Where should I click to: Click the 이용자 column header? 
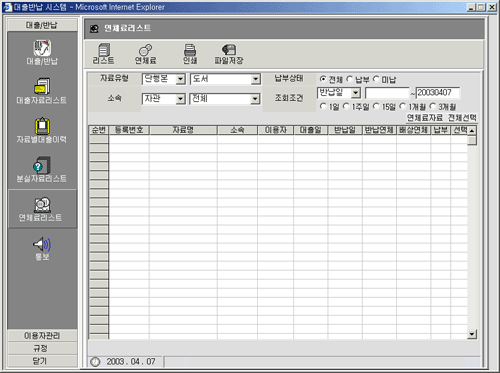click(x=276, y=130)
